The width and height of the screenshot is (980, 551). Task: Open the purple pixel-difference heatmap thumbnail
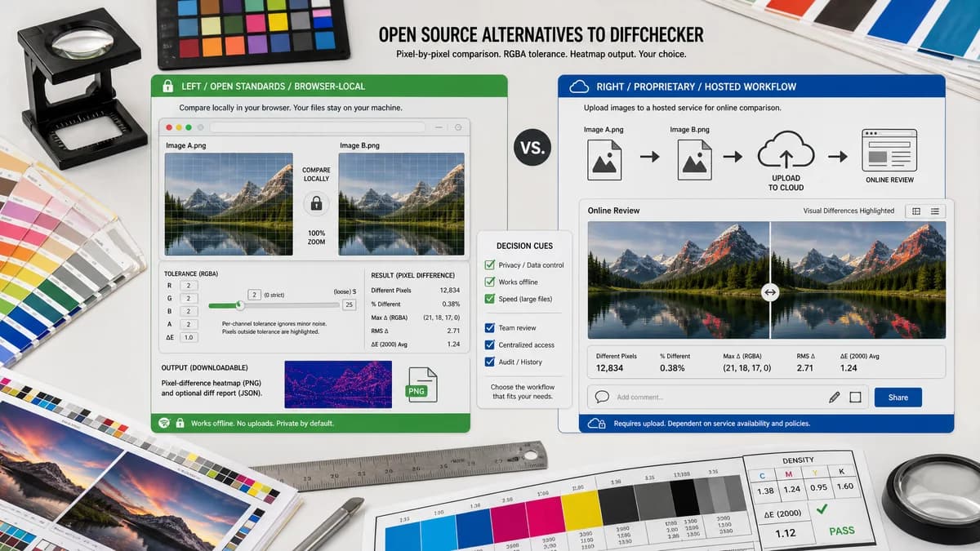338,384
